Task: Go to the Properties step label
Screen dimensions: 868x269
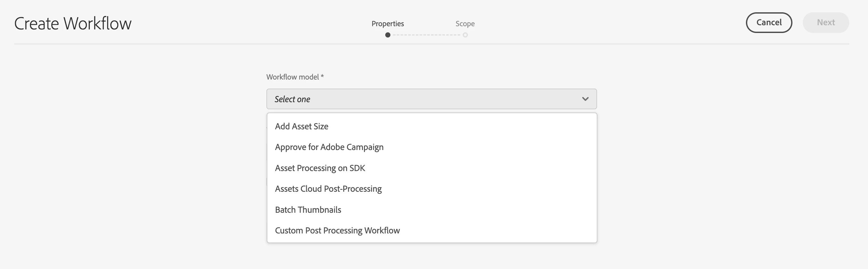Action: [387, 24]
